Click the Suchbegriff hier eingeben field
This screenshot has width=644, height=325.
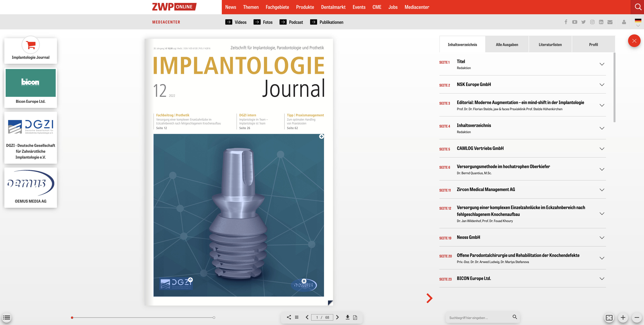pos(479,317)
